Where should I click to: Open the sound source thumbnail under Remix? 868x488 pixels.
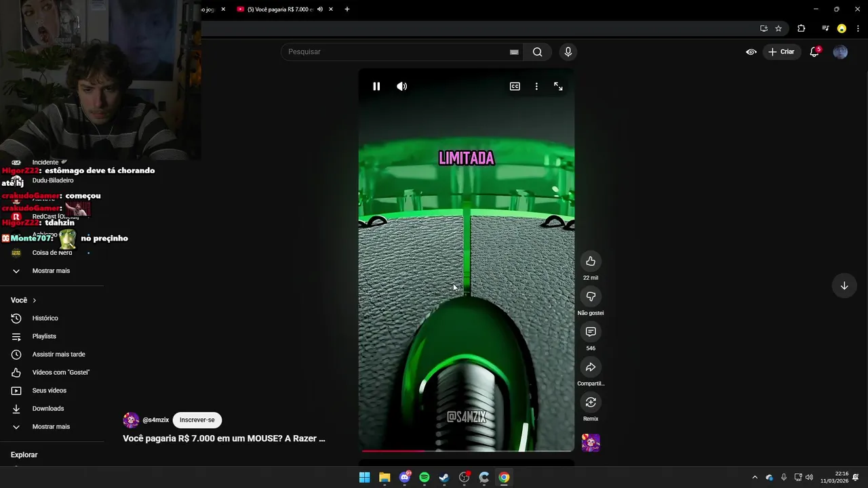(591, 443)
